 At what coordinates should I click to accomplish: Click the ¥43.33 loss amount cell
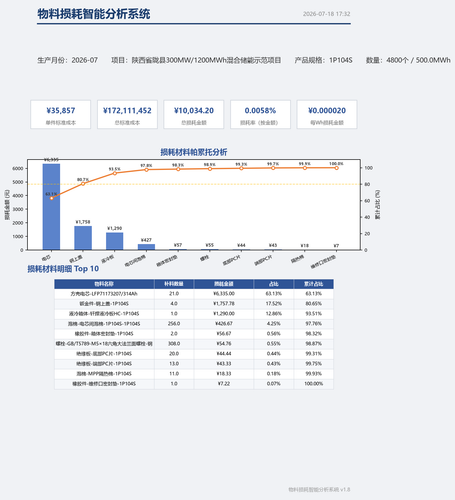(x=224, y=364)
